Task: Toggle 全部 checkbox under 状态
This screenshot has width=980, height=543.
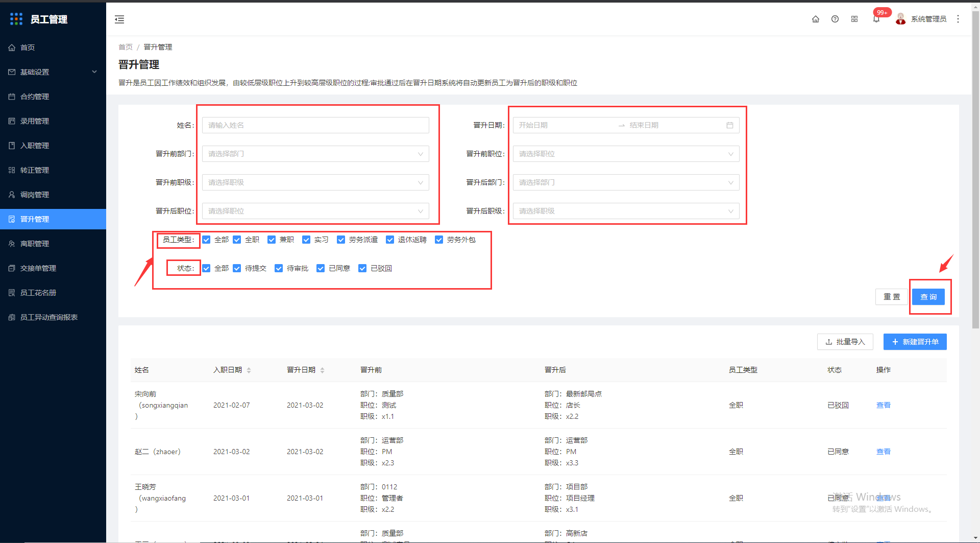Action: 206,268
